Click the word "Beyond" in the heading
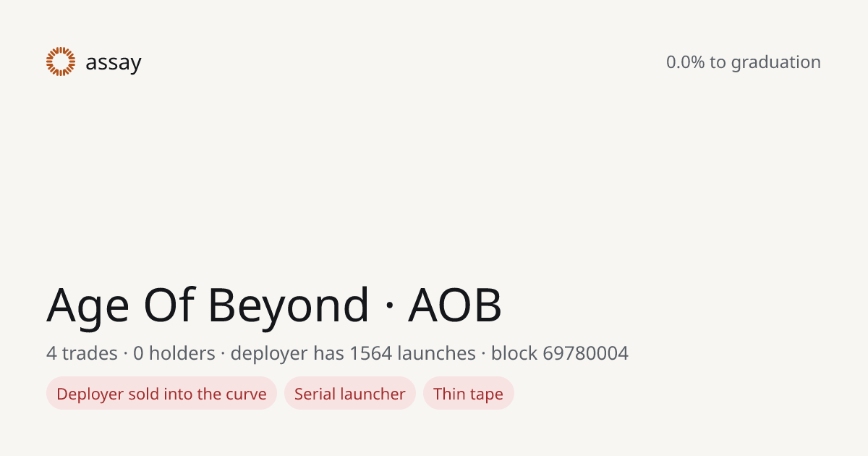 (289, 305)
